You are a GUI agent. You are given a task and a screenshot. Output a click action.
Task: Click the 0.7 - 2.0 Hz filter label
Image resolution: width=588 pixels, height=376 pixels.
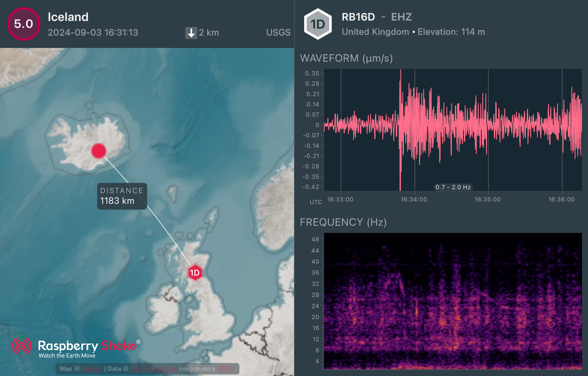tap(453, 187)
